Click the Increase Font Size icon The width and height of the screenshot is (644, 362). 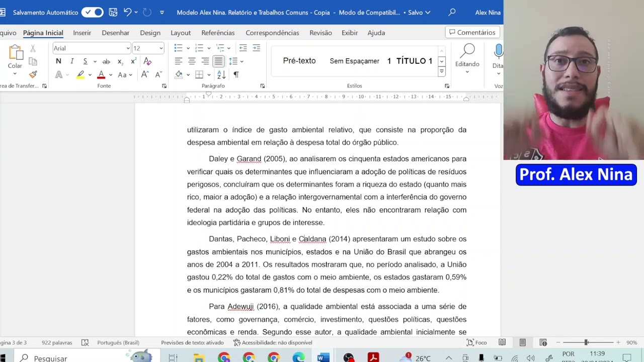(x=145, y=74)
